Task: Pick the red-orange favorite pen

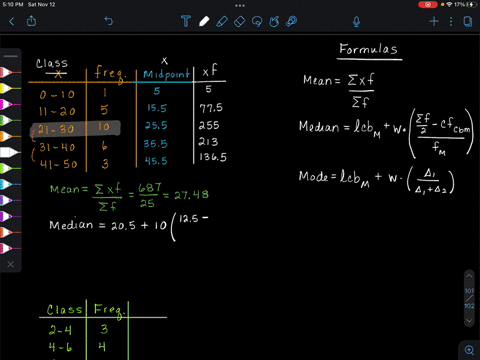Action: click(10, 232)
